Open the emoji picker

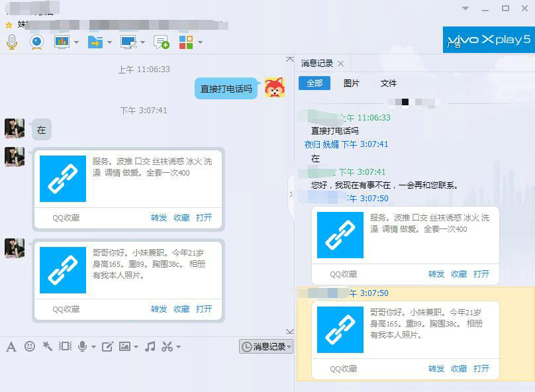30,345
